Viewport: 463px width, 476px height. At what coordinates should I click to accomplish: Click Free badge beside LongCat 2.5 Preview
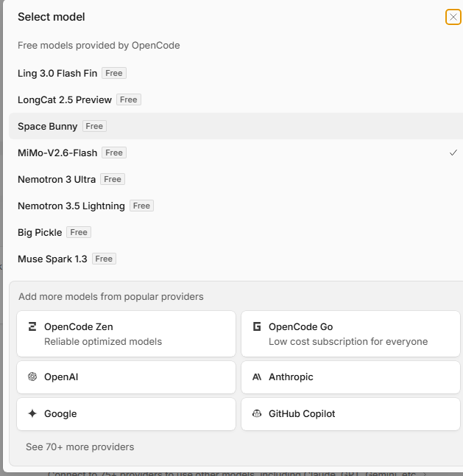(129, 99)
